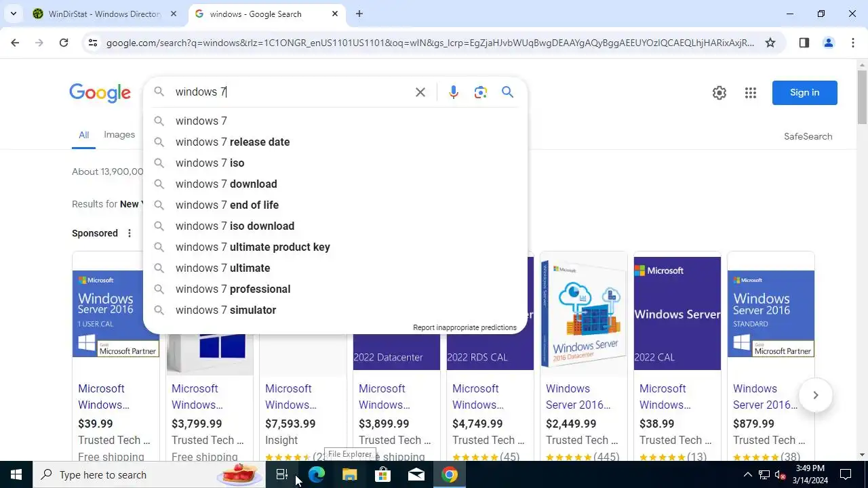Pick 'windows 7 simulator' suggestion
The width and height of the screenshot is (868, 488).
336,310
